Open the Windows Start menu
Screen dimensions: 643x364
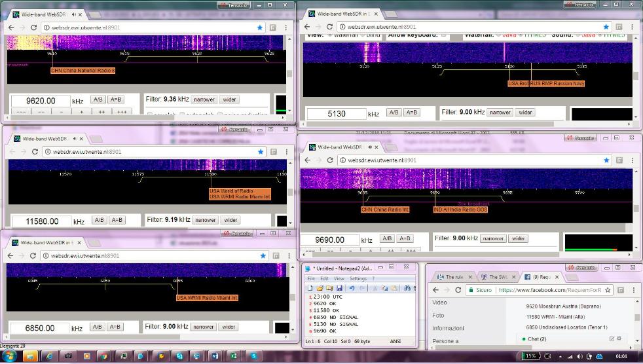point(9,355)
